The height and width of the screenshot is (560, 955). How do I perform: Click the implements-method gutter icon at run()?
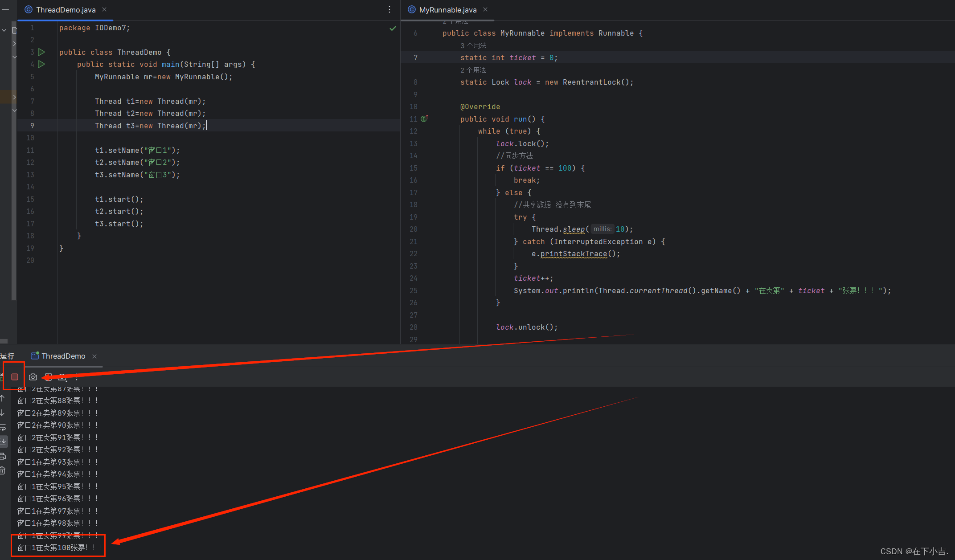pos(424,119)
